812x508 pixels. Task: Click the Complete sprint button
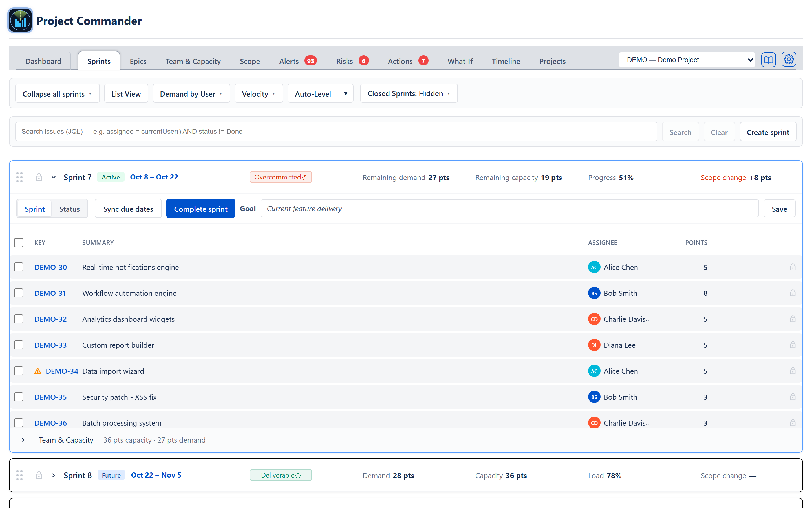tap(201, 209)
